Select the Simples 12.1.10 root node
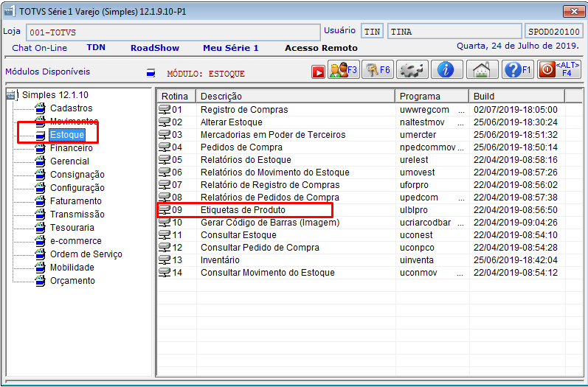Viewport: 588px width, 387px height. (55, 95)
